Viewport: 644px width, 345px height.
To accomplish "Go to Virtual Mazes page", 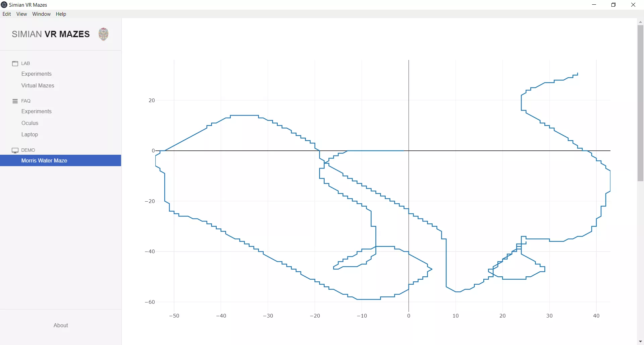I will [x=38, y=86].
